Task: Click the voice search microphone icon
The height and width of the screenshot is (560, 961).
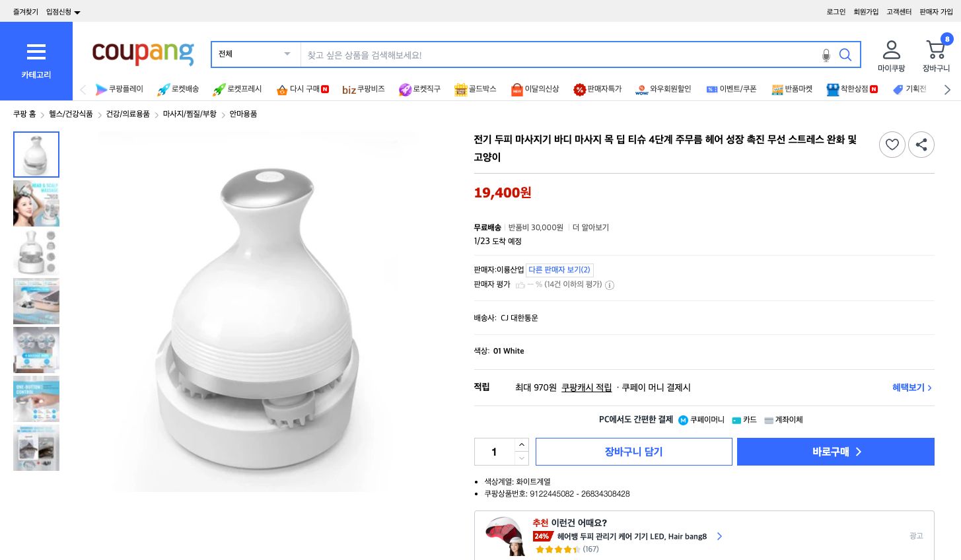Action: (826, 55)
